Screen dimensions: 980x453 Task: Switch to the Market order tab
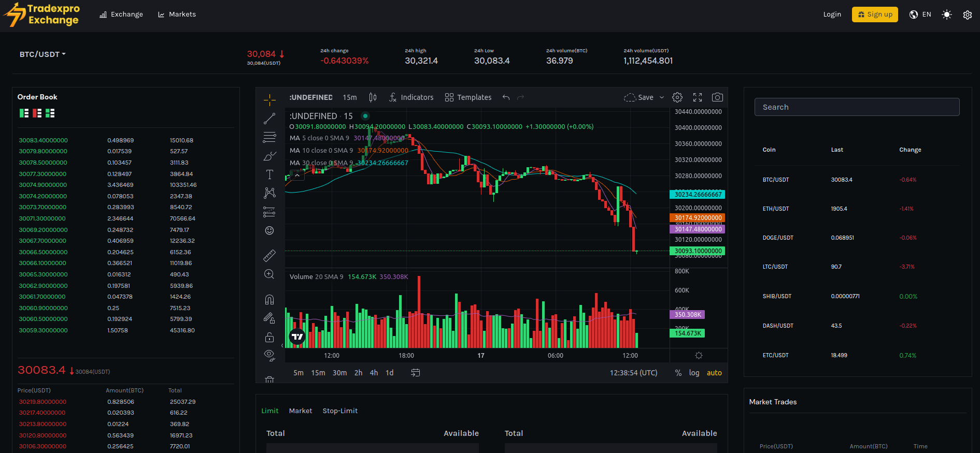301,411
